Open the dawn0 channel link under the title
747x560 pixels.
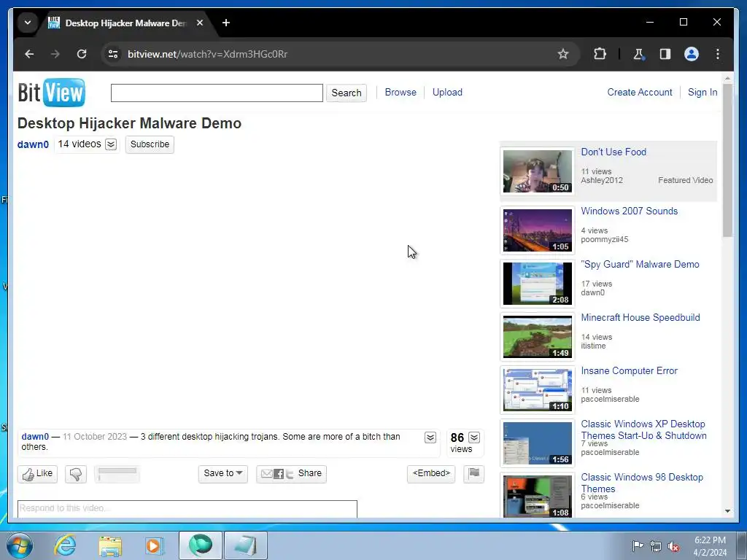[x=33, y=144]
